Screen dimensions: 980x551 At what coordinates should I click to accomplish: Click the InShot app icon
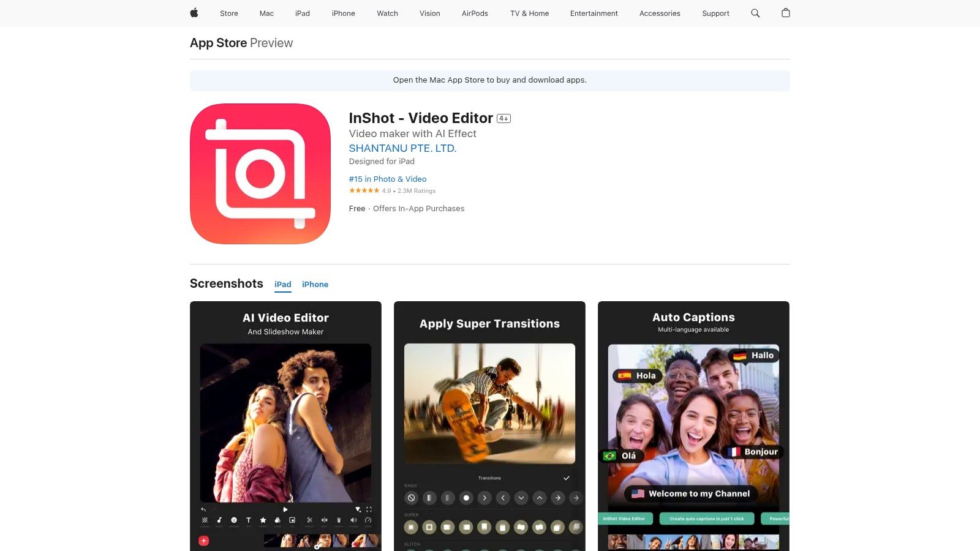260,174
